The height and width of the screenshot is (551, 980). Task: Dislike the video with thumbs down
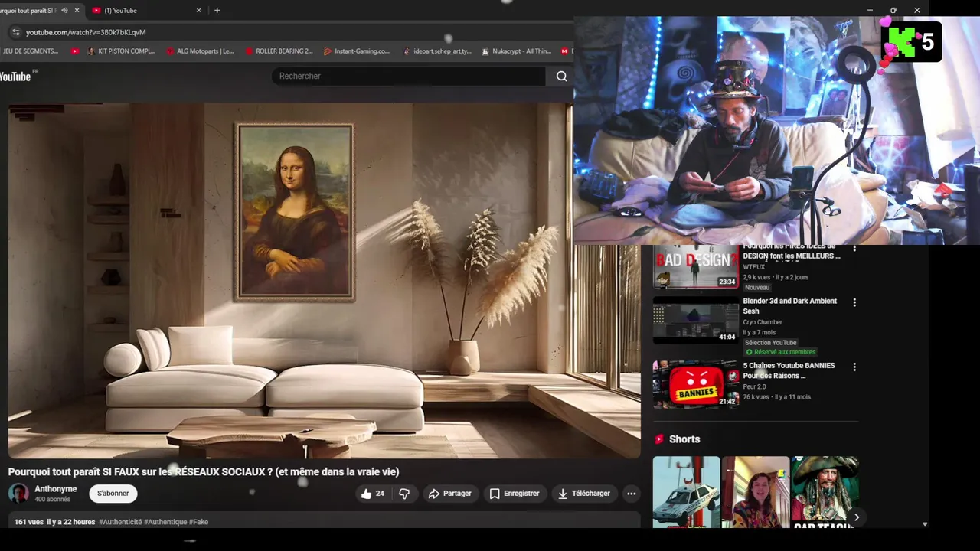point(405,494)
